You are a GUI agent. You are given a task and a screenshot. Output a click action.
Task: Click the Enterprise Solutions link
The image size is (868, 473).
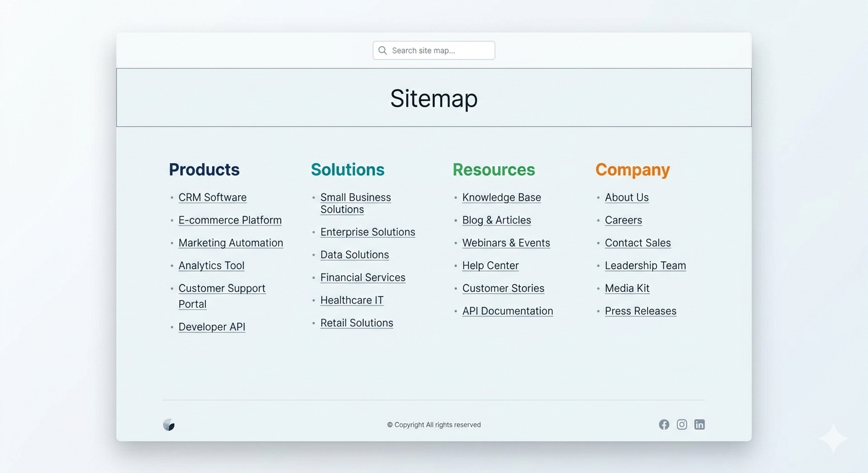(367, 232)
